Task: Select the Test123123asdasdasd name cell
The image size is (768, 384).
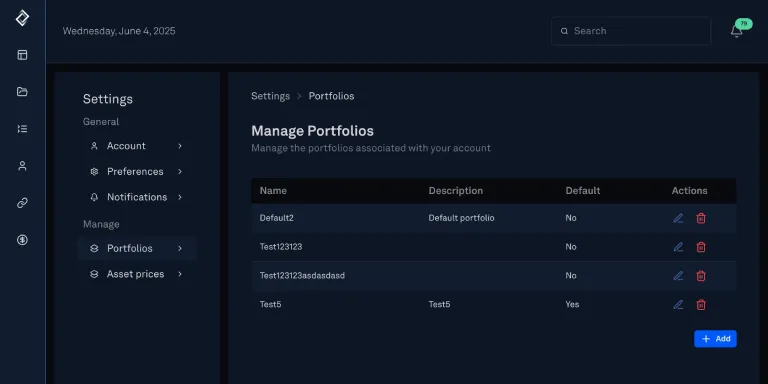Action: tap(302, 276)
